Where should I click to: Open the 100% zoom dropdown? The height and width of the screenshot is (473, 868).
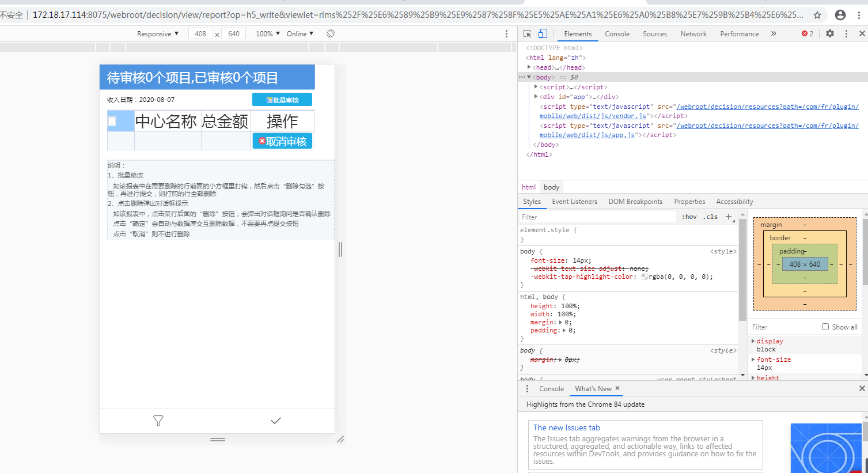click(x=268, y=34)
